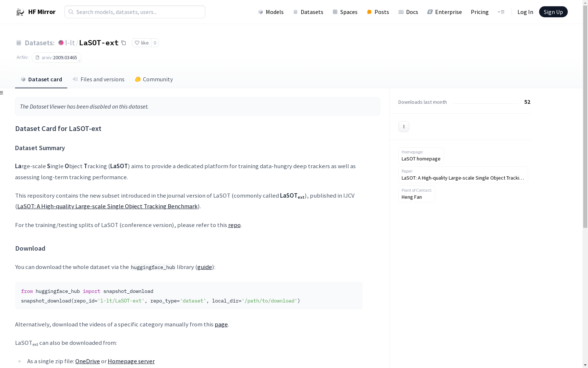Open the Models navigation item

coord(271,12)
